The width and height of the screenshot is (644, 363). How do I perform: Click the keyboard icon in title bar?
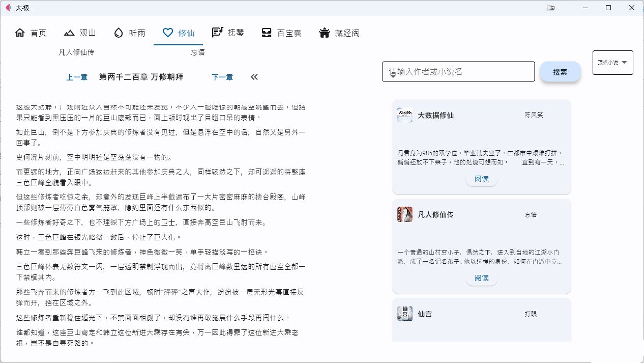pos(550,8)
